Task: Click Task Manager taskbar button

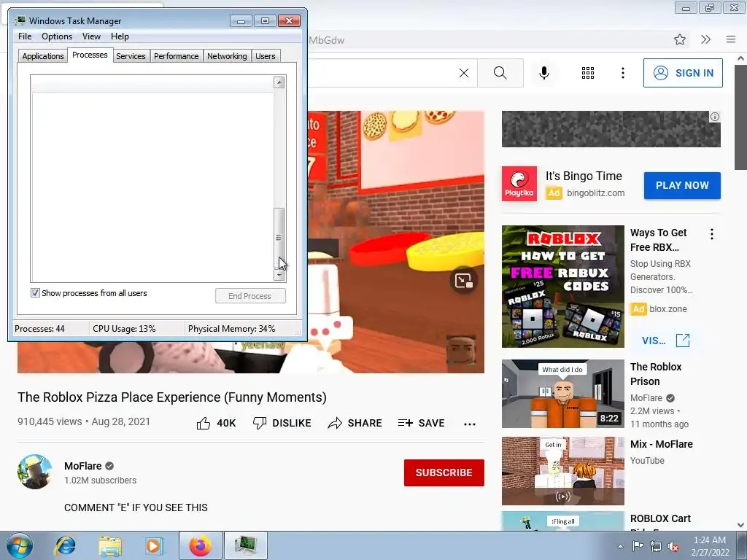Action: point(246,545)
